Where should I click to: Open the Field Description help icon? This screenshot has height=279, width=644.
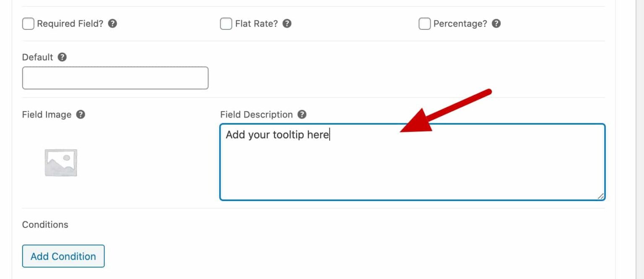coord(302,114)
